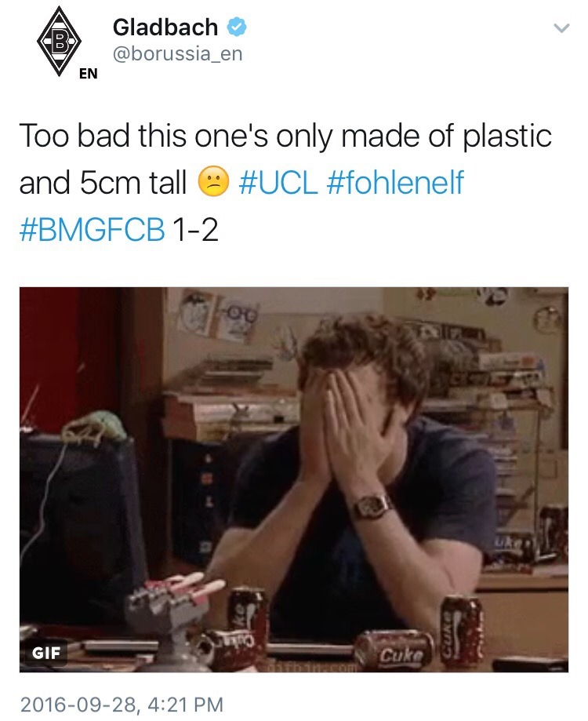This screenshot has height=721, width=588.
Task: Click the EN label under the crest
Action: (88, 73)
